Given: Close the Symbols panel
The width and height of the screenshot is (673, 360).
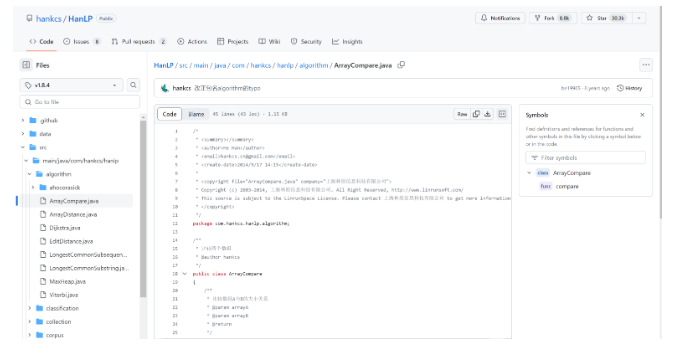Looking at the screenshot, I should click(643, 115).
